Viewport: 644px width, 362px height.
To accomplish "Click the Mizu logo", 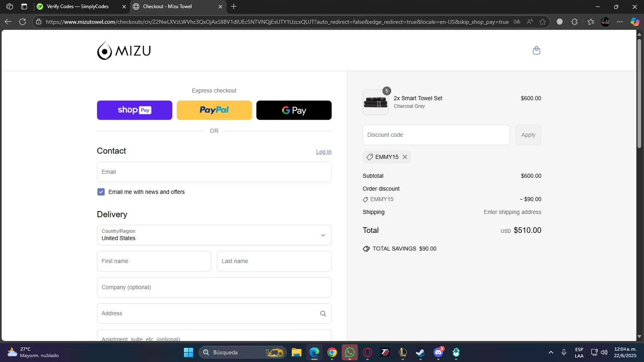I will (x=124, y=51).
